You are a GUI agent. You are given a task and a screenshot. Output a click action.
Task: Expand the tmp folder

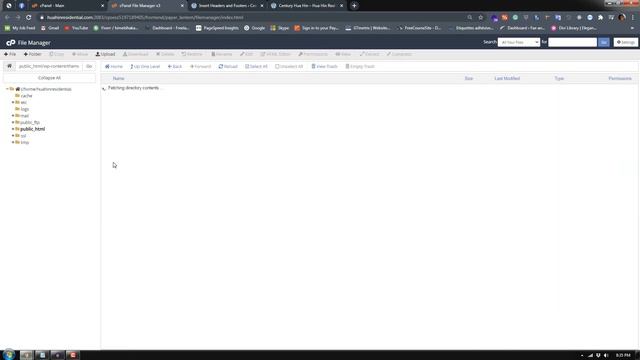[x=13, y=142]
